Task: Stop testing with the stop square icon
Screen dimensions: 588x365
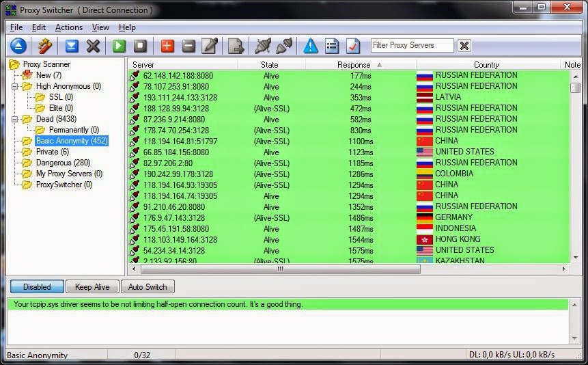Action: (x=141, y=46)
